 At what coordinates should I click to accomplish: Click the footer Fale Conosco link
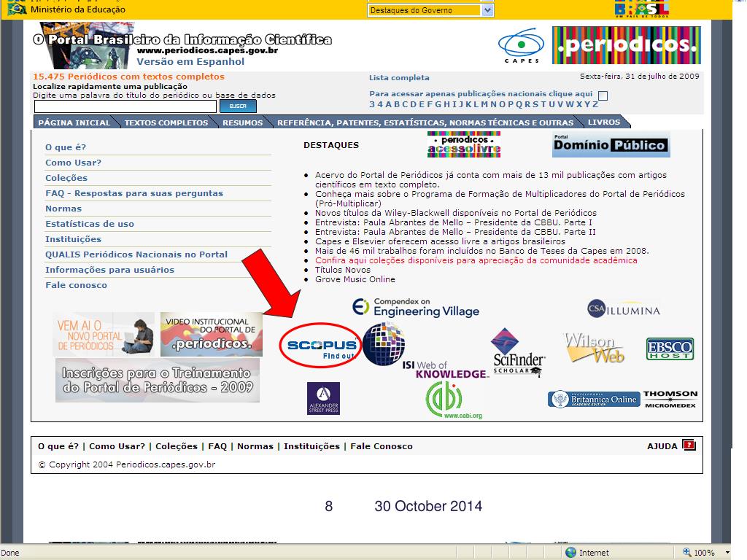381,446
